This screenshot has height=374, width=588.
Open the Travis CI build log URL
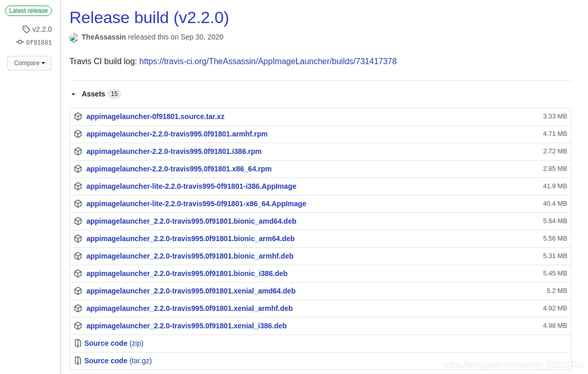268,61
